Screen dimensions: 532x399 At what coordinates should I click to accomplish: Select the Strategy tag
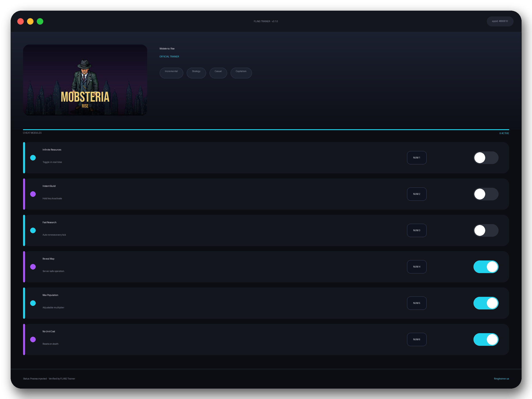click(x=196, y=73)
